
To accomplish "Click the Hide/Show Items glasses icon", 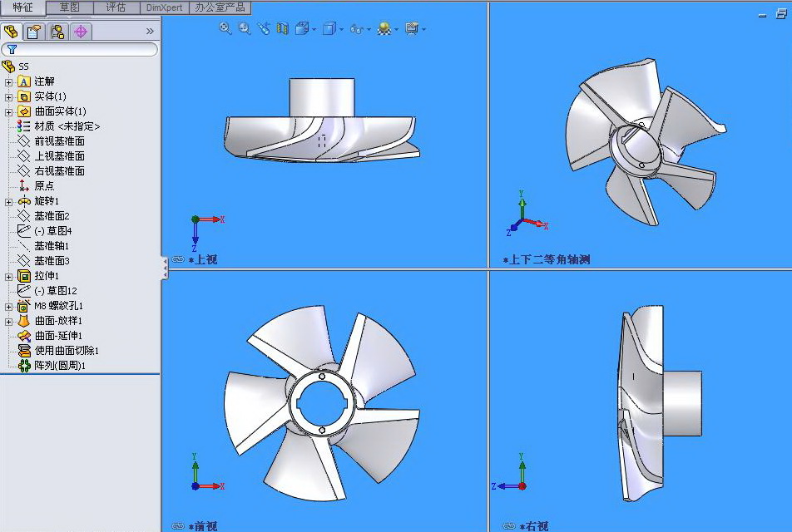I will pos(356,29).
